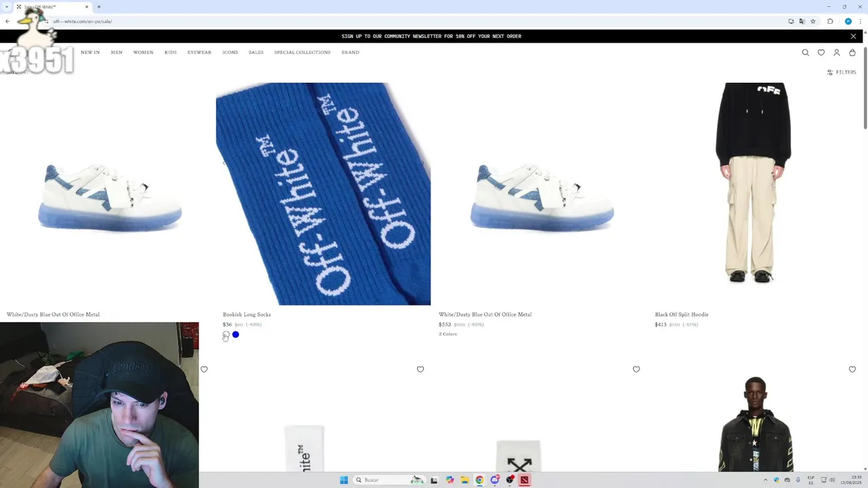Image resolution: width=868 pixels, height=488 pixels.
Task: Open the Chrome three-dot menu
Action: click(x=861, y=21)
